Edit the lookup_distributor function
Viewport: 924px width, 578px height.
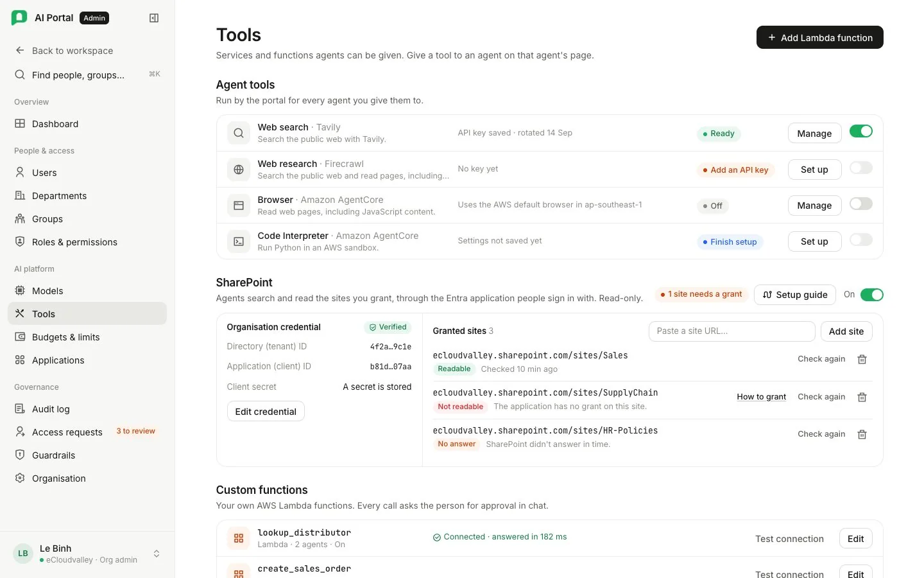856,539
